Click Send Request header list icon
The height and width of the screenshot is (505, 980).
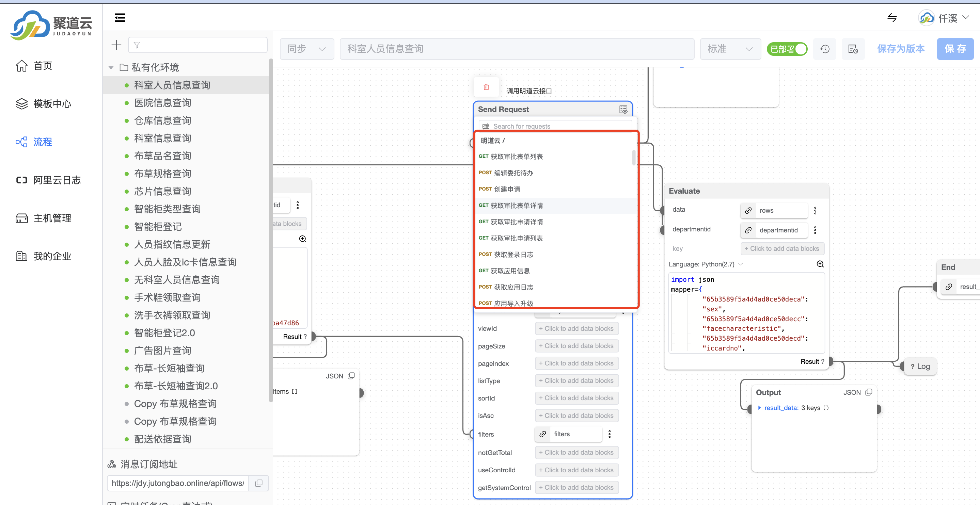coord(623,110)
